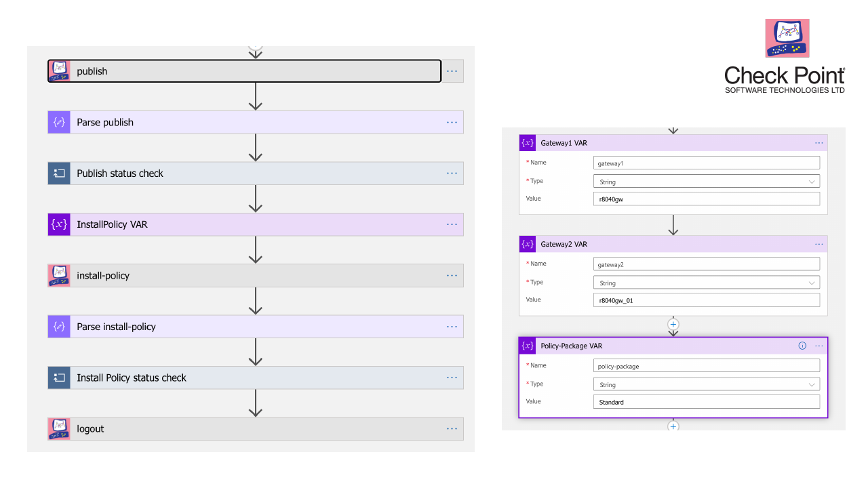Click the Value field containing r8040gw_01
Viewport: 868px width, 488px height.
click(x=706, y=300)
